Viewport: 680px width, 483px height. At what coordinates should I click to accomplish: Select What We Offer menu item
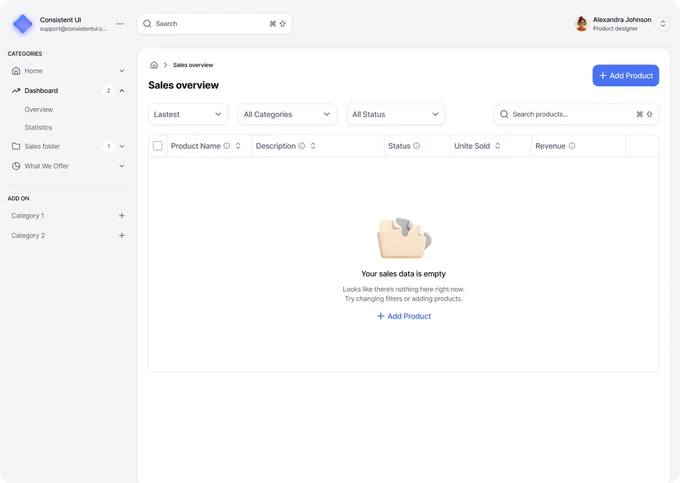[46, 166]
